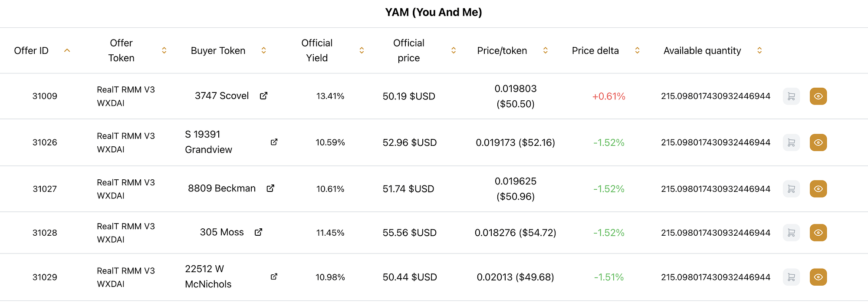This screenshot has height=303, width=868.
Task: Sort by the Offer ID column arrow
Action: [67, 50]
